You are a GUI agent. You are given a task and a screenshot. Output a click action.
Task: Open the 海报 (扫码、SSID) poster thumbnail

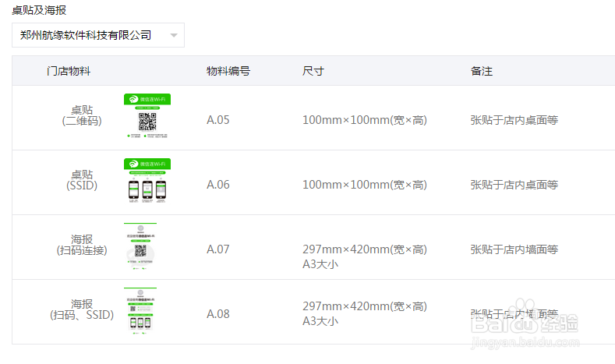click(140, 312)
